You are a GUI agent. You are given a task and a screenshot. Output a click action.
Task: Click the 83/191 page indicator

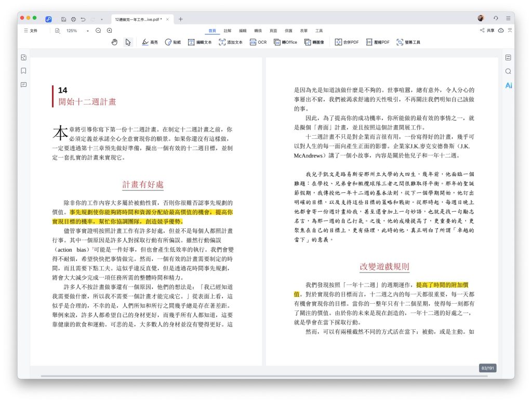[x=488, y=368]
